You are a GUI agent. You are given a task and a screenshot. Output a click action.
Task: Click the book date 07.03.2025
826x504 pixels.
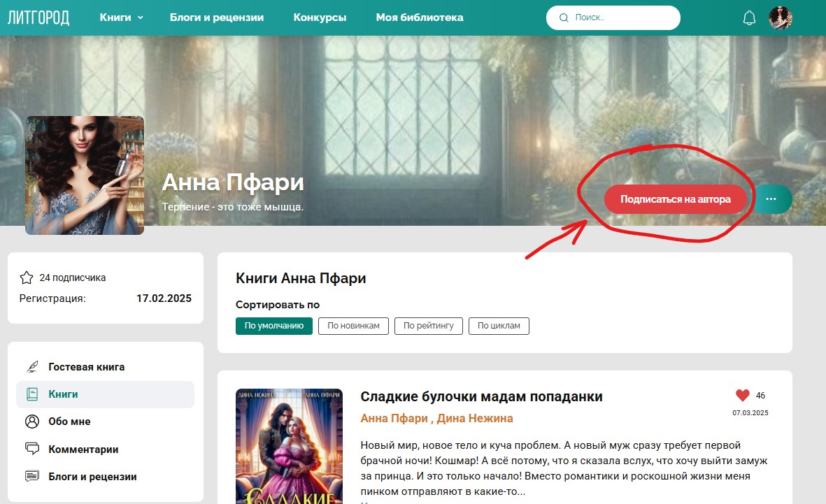coord(750,413)
